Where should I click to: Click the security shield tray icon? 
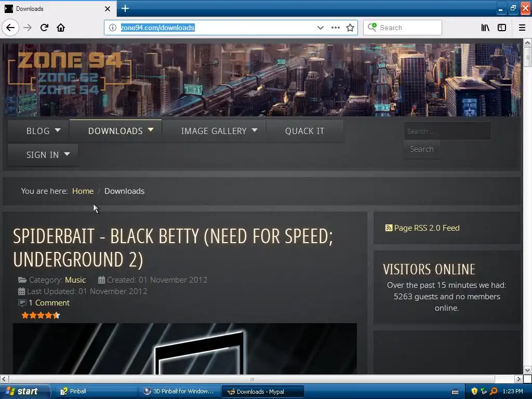click(x=474, y=392)
